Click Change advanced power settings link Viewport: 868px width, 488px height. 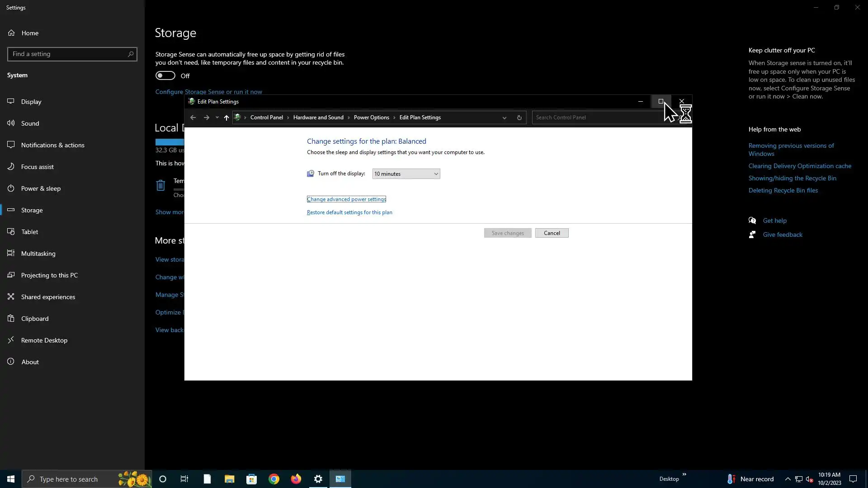(346, 199)
